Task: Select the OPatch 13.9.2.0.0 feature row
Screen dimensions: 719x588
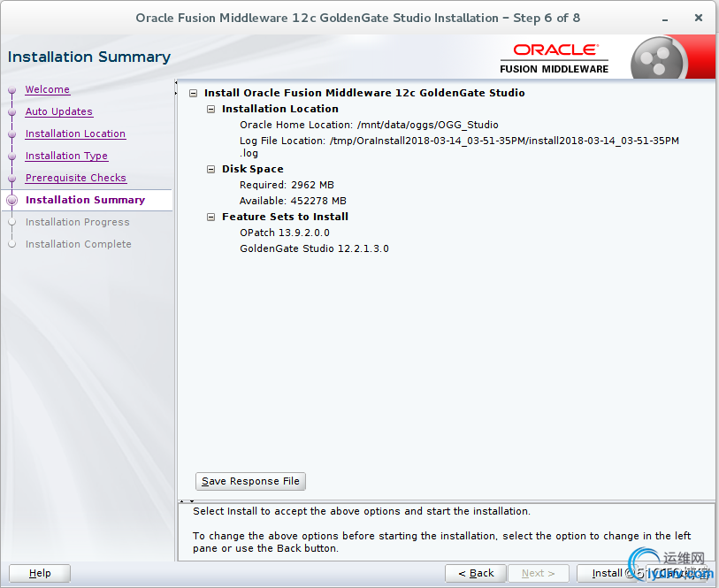Action: [284, 233]
